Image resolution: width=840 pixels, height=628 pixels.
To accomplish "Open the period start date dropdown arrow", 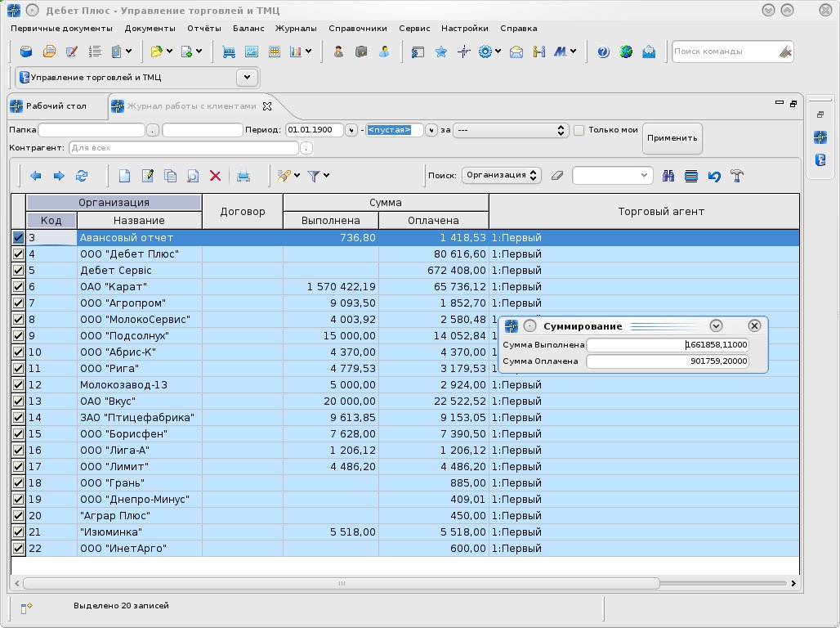I will (351, 130).
